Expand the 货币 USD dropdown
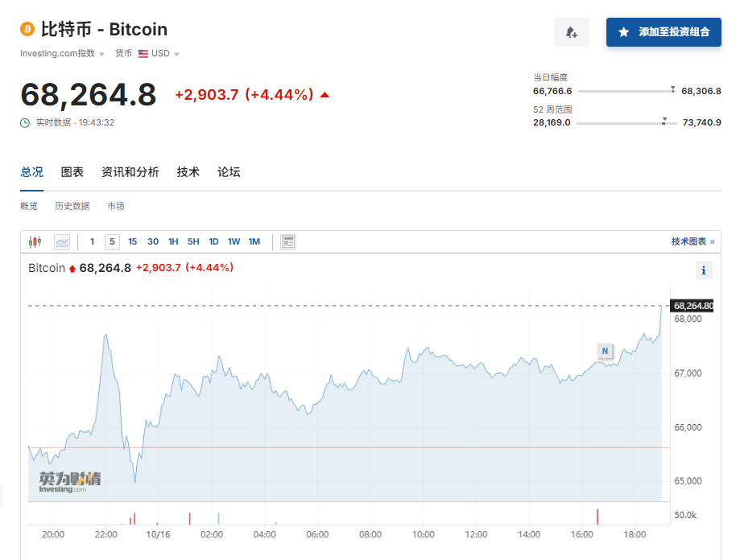Viewport: 736px width, 560px height. [x=158, y=53]
